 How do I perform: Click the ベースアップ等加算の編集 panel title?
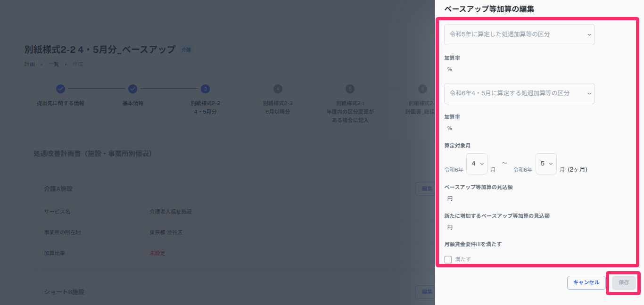coord(489,9)
